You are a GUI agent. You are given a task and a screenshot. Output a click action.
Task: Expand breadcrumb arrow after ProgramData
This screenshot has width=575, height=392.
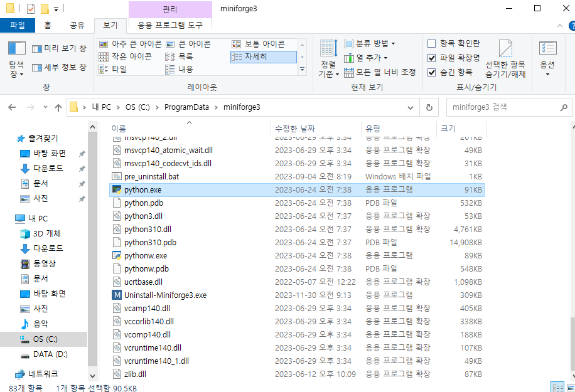click(x=216, y=107)
